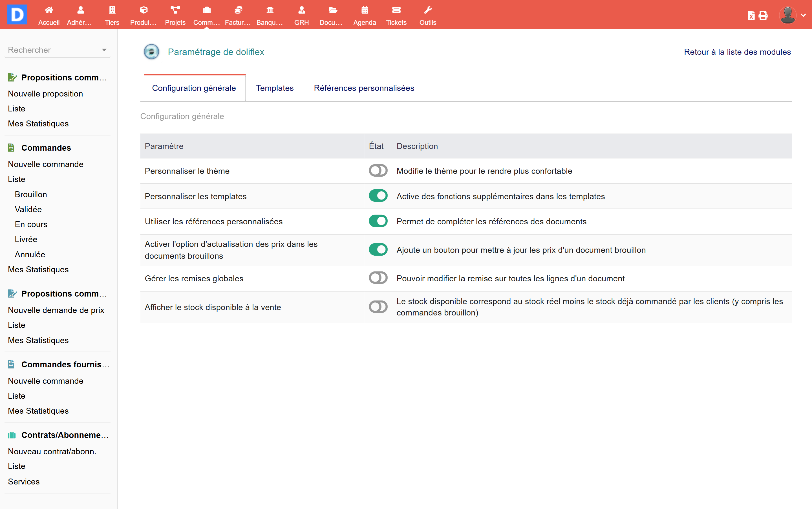Open Brouillon under Commandes list
This screenshot has height=509, width=812.
(x=31, y=194)
